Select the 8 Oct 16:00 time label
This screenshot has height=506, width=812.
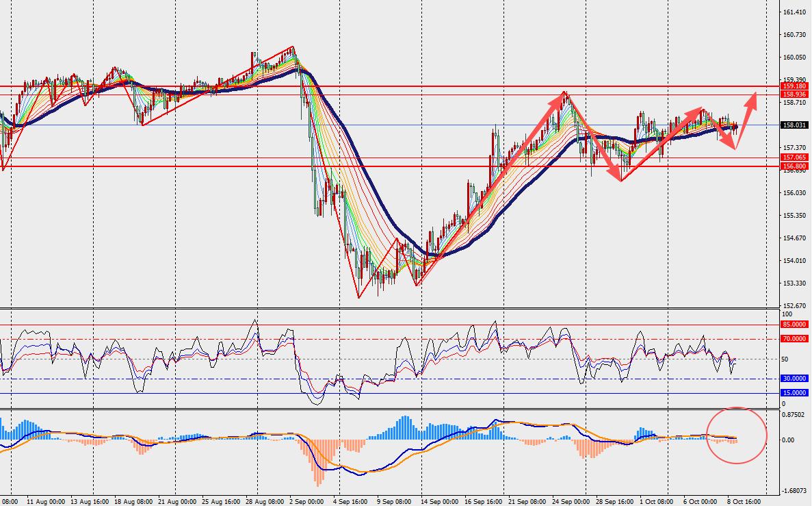click(744, 502)
